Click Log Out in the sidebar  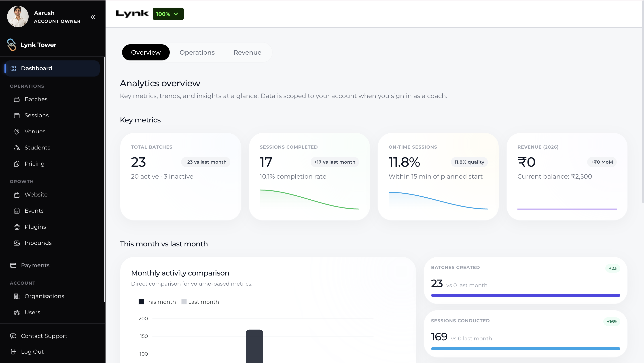(32, 352)
